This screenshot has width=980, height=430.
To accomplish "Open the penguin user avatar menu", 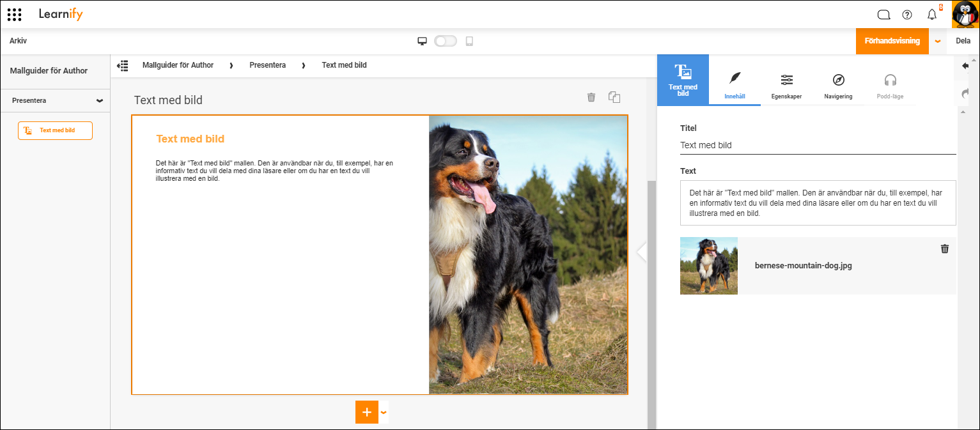I will [x=965, y=14].
